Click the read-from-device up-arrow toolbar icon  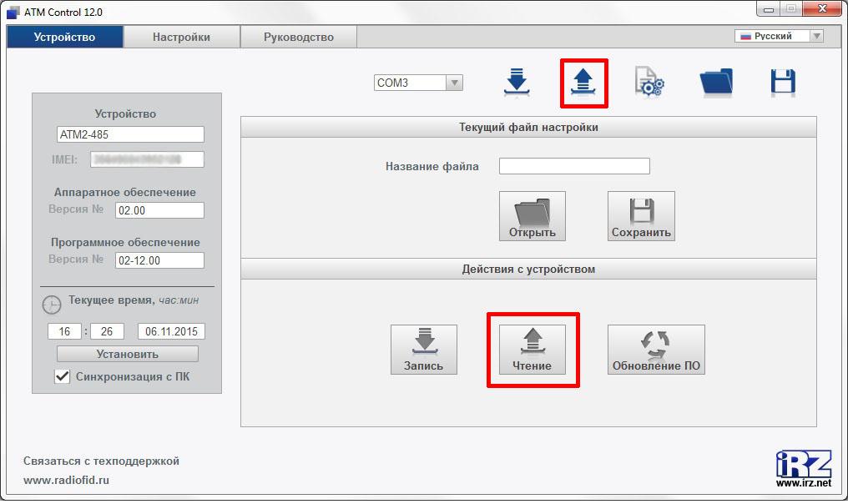click(x=583, y=81)
